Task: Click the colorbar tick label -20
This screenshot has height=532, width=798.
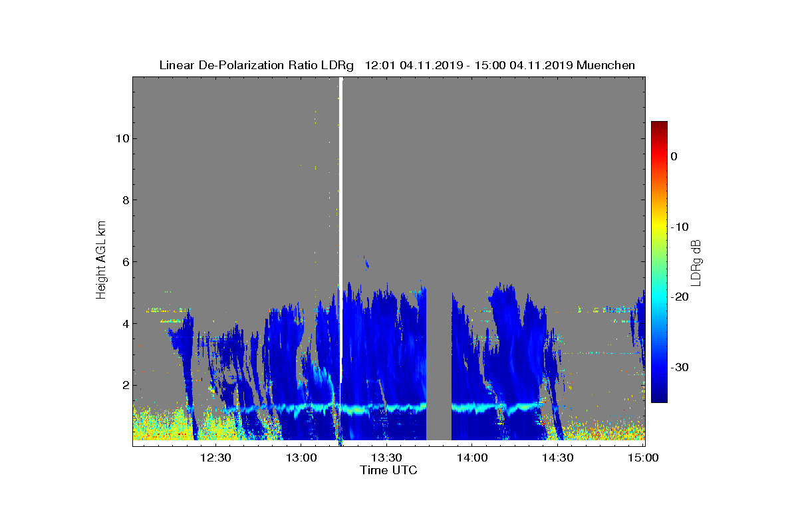Action: click(679, 297)
